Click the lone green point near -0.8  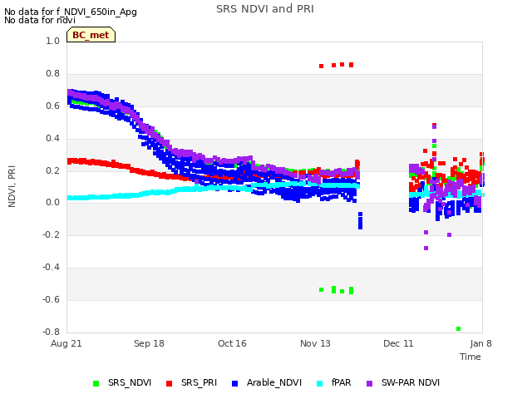458,329
